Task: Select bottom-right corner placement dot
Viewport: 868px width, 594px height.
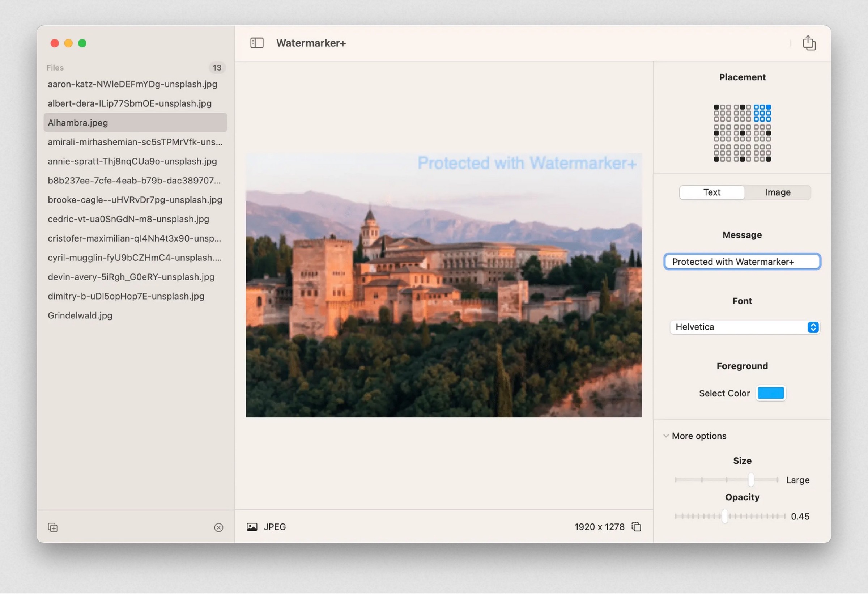Action: pyautogui.click(x=768, y=160)
